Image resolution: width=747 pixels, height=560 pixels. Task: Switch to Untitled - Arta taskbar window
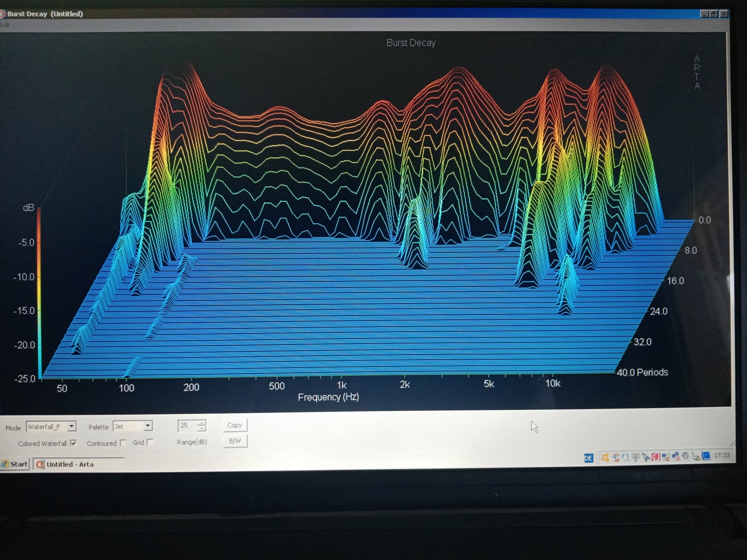(78, 464)
